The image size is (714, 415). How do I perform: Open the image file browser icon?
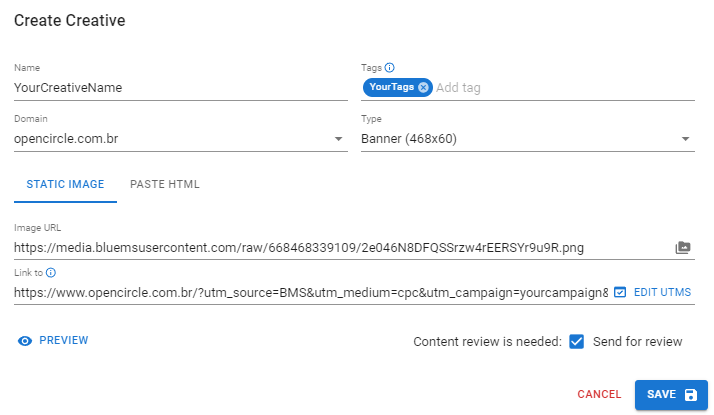tap(683, 247)
